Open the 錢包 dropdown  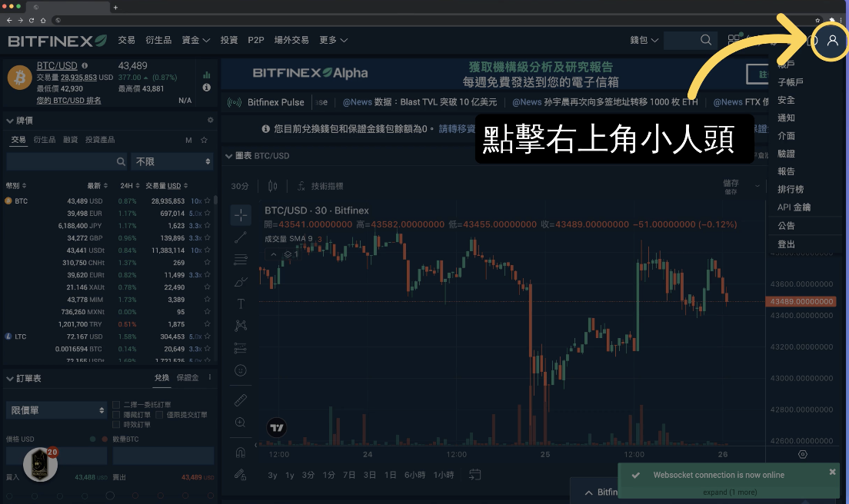tap(644, 40)
